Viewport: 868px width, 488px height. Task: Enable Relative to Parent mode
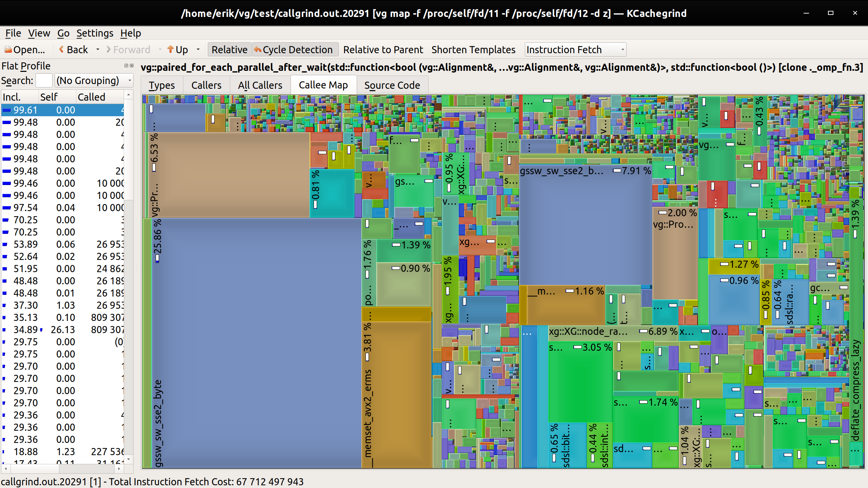click(383, 49)
